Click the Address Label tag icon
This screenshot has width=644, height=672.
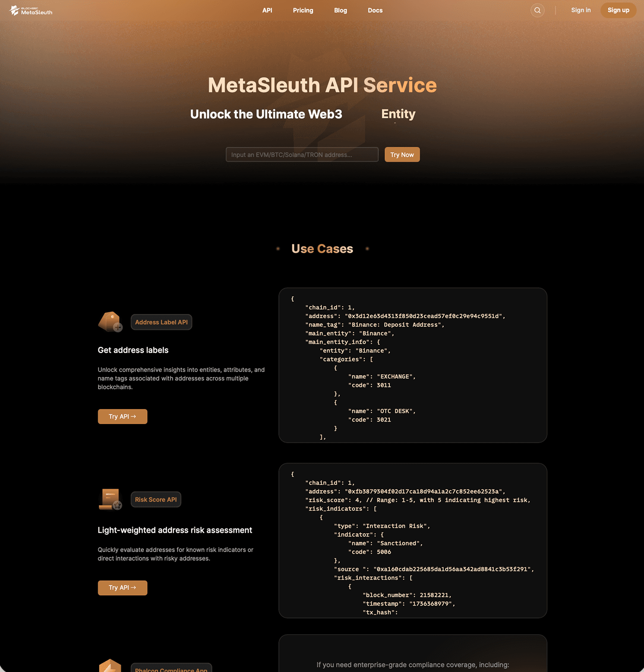110,322
